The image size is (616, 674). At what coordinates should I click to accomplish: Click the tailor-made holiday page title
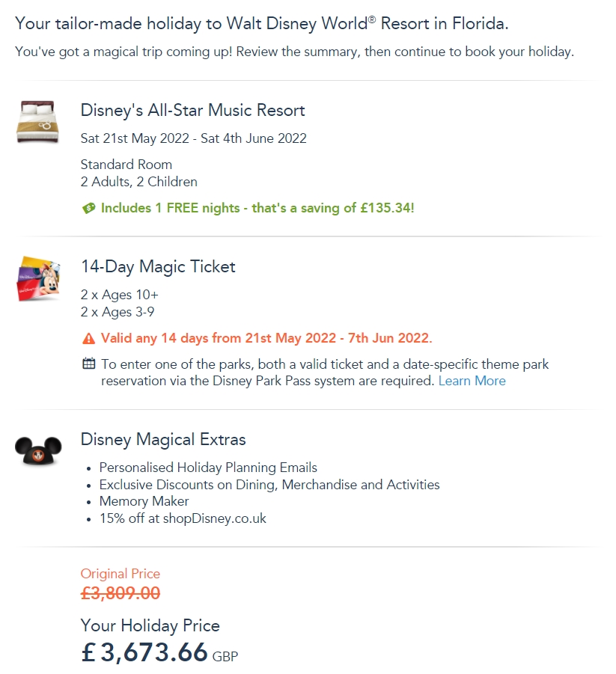point(261,23)
